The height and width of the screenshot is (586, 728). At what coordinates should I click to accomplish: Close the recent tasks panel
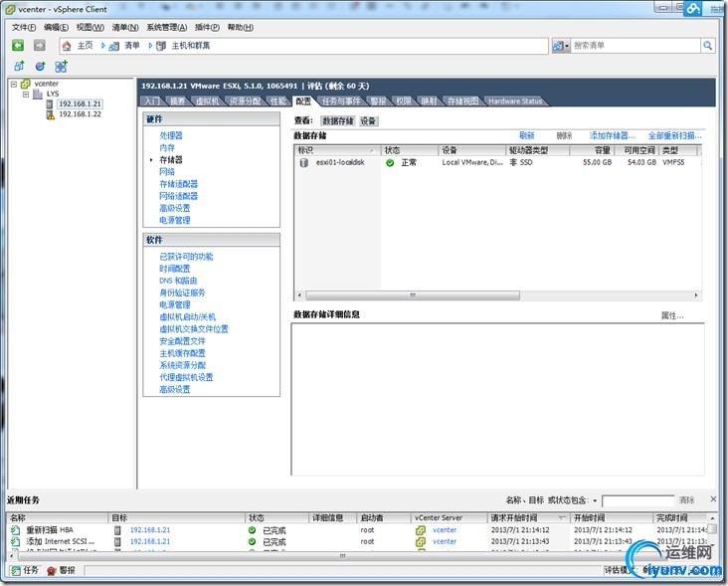point(713,499)
